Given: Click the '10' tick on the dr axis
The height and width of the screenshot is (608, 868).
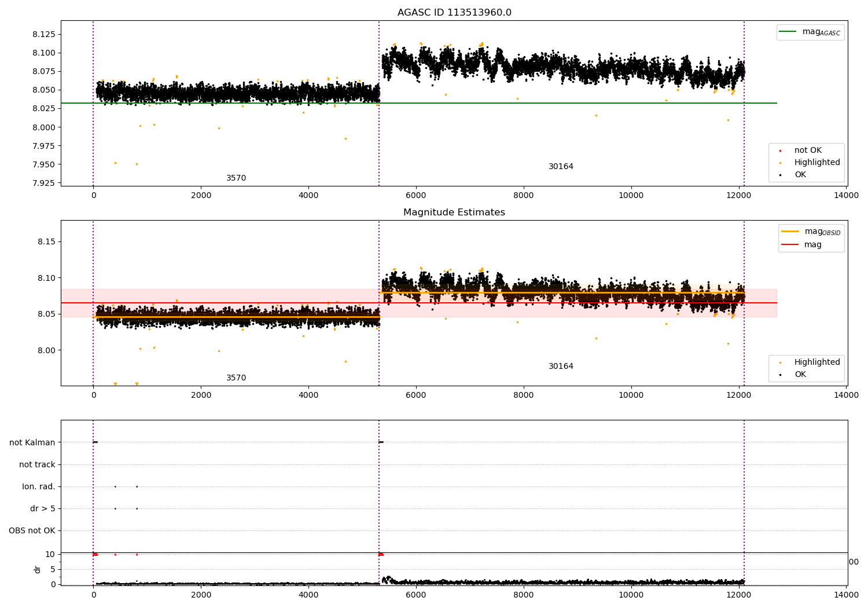Looking at the screenshot, I should tap(50, 554).
